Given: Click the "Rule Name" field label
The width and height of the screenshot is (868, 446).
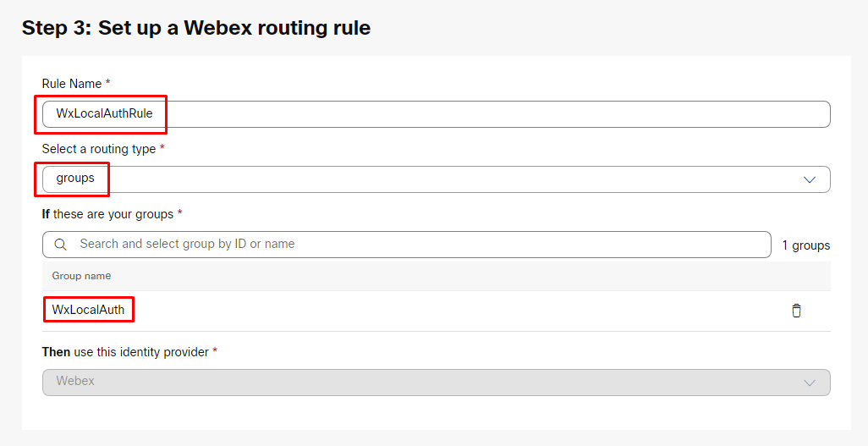Looking at the screenshot, I should (x=71, y=84).
